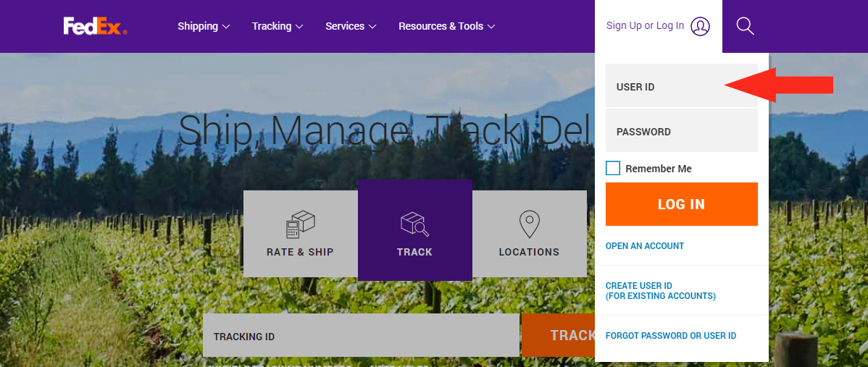Expand the Services menu
This screenshot has height=367, width=868.
click(351, 26)
